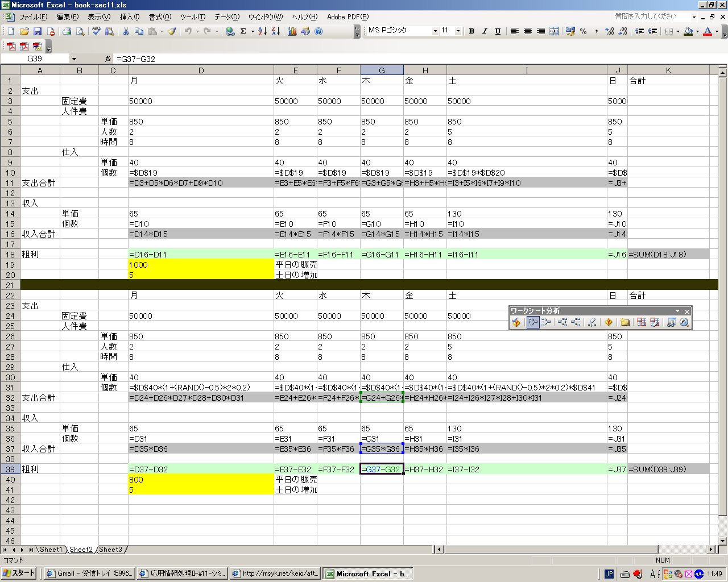Sort ascending with the A-Z icon
The width and height of the screenshot is (728, 582).
[x=262, y=31]
